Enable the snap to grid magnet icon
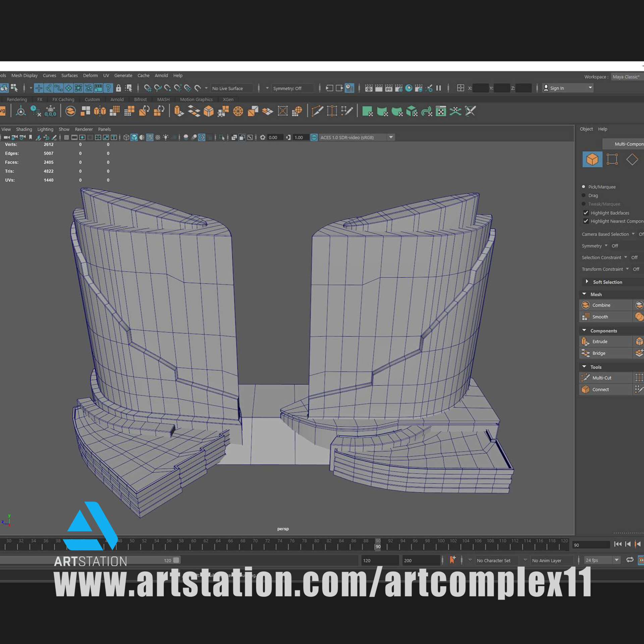 (149, 88)
